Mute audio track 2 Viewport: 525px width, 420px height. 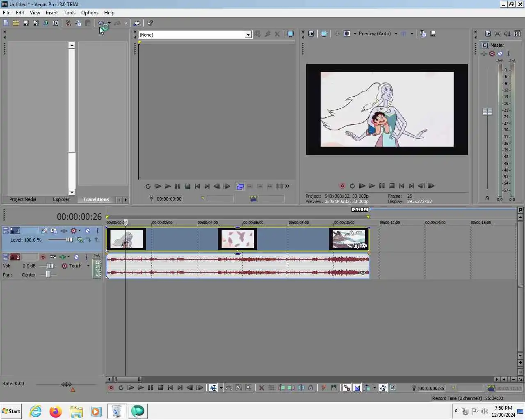coord(76,257)
